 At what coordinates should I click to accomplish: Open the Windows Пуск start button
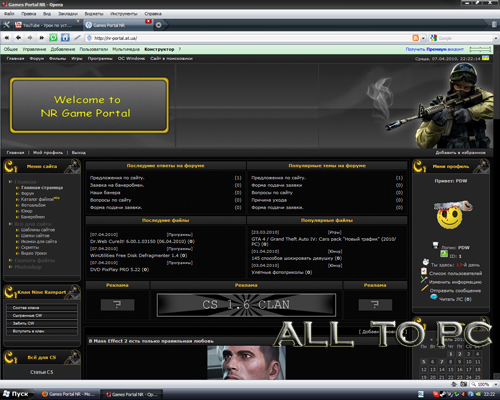click(x=16, y=394)
